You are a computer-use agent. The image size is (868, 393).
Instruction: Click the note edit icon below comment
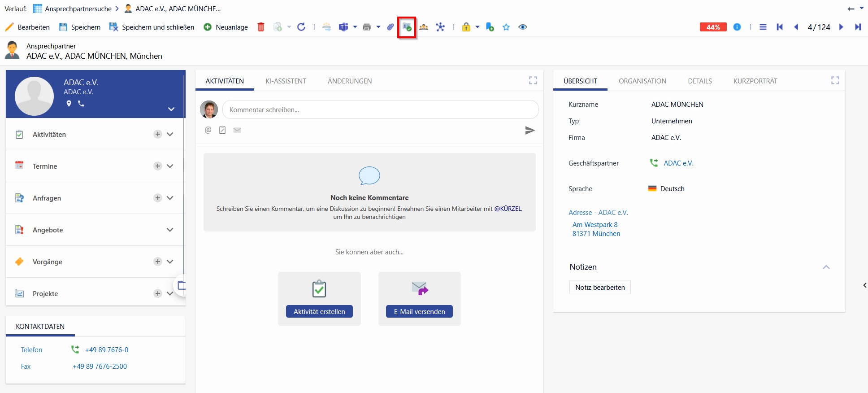[222, 130]
